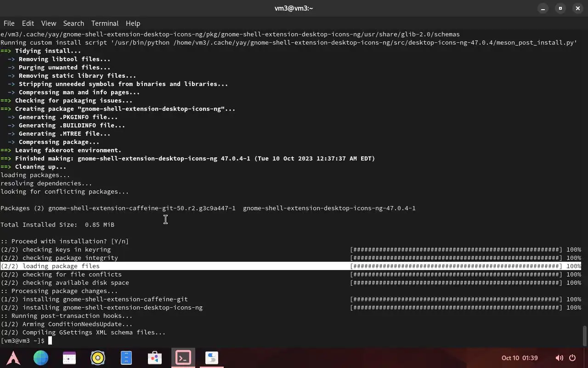This screenshot has height=368, width=588.
Task: Click 'Arming ConditionNeedsUpdate...' line
Action: [67, 324]
